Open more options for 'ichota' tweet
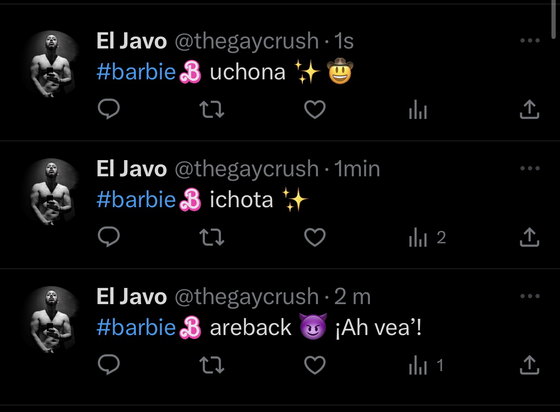This screenshot has height=412, width=560. (530, 168)
